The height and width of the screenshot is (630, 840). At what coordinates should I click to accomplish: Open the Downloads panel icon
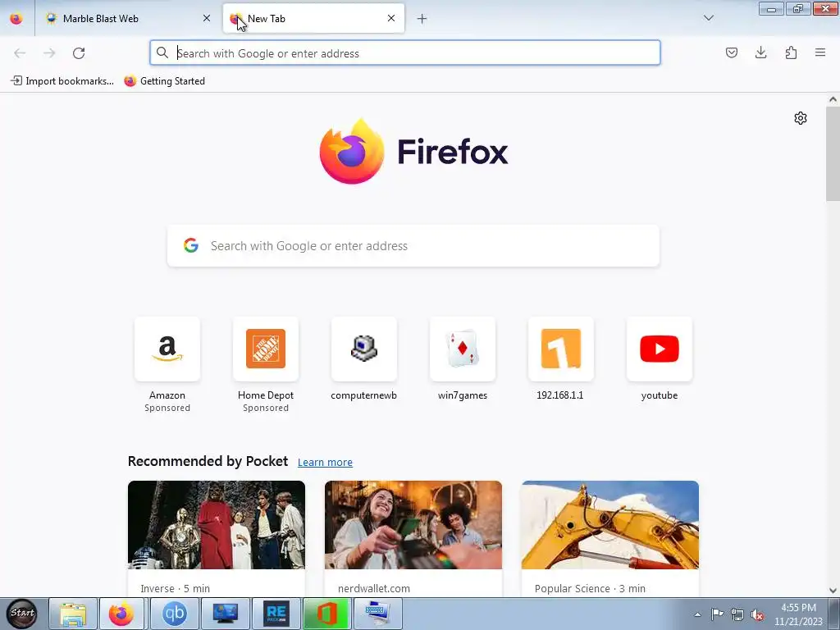(760, 52)
